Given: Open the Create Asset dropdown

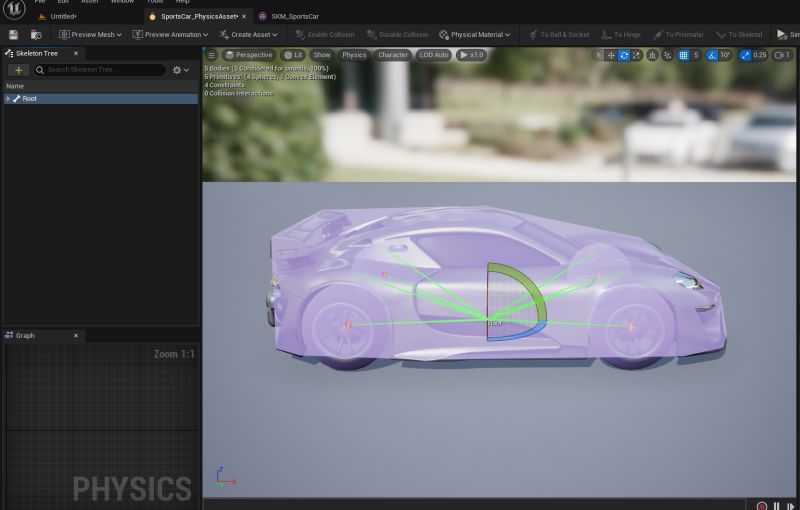Looking at the screenshot, I should coord(248,35).
